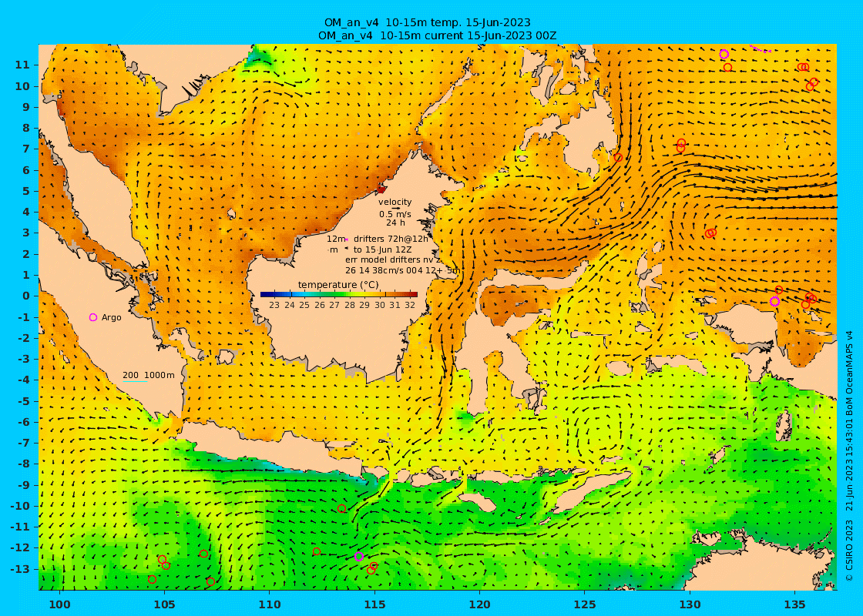Click colorbar tick label 23
The width and height of the screenshot is (863, 616).
coord(274,305)
